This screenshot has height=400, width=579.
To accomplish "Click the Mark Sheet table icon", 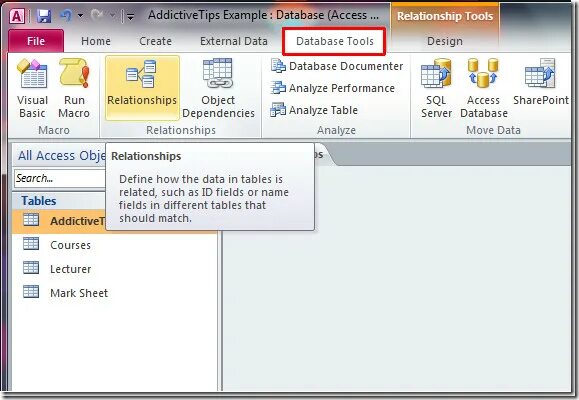I will (31, 292).
